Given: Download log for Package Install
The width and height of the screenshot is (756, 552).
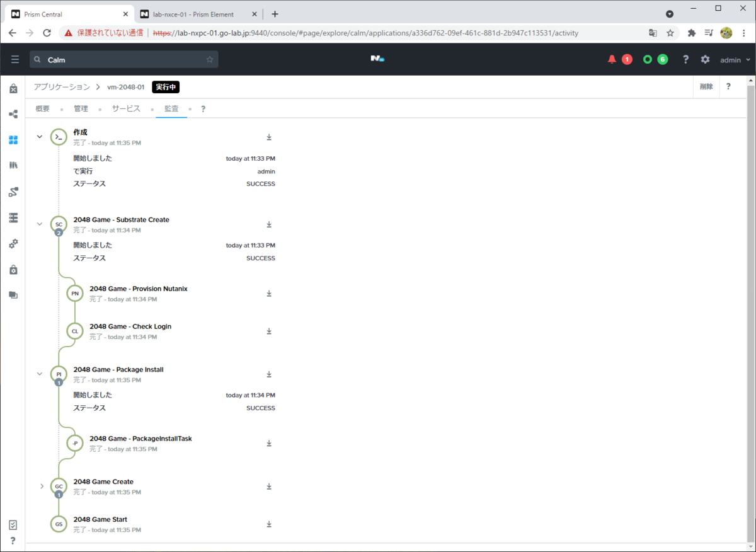Looking at the screenshot, I should pos(269,374).
